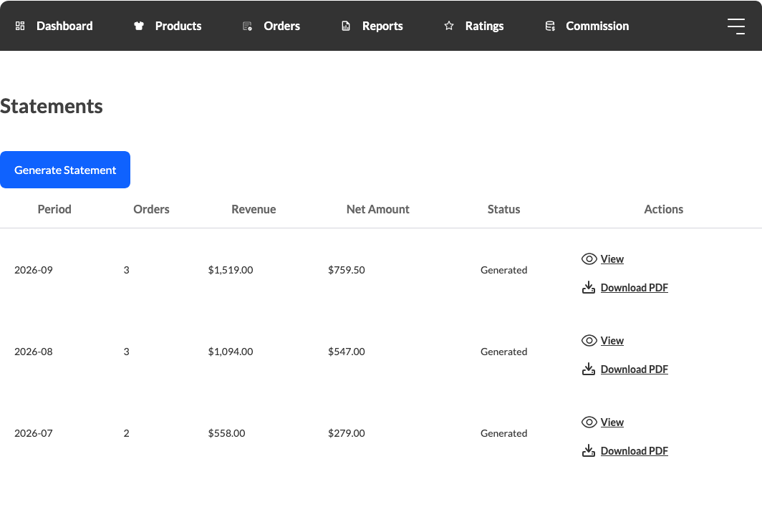Click the download icon for 2026-09
Image resolution: width=762 pixels, height=532 pixels.
pos(589,287)
